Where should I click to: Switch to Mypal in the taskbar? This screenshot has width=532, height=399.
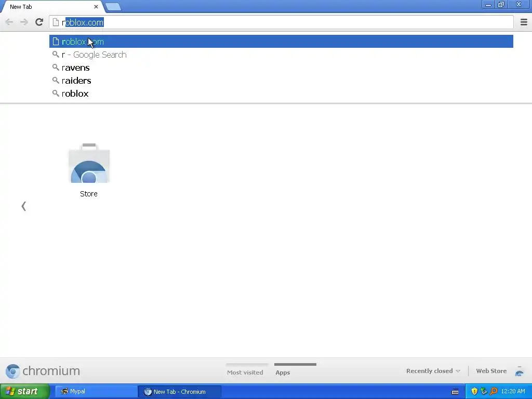tap(96, 391)
